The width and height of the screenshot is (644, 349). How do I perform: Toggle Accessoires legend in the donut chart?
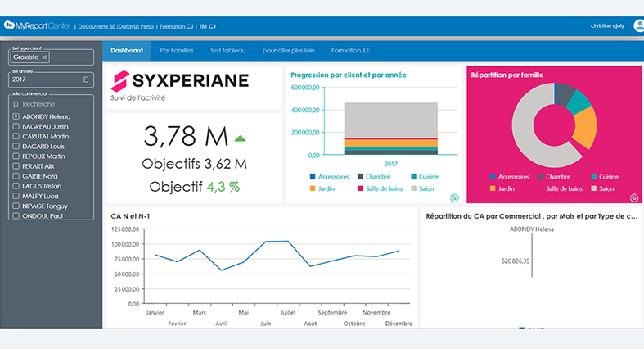[x=509, y=176]
